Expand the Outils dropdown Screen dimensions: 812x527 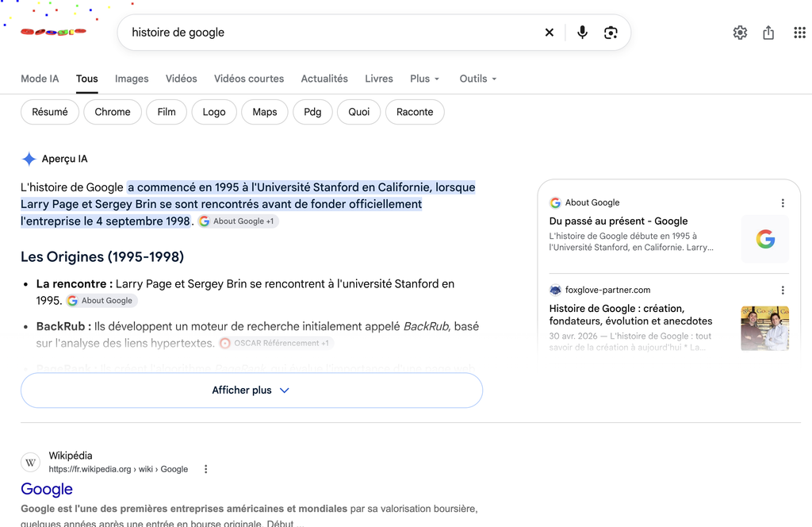coord(478,79)
